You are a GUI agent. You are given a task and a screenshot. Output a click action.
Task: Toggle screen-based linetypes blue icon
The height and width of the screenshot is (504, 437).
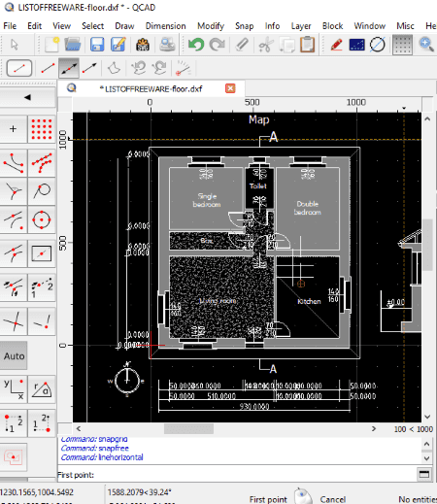[x=357, y=45]
